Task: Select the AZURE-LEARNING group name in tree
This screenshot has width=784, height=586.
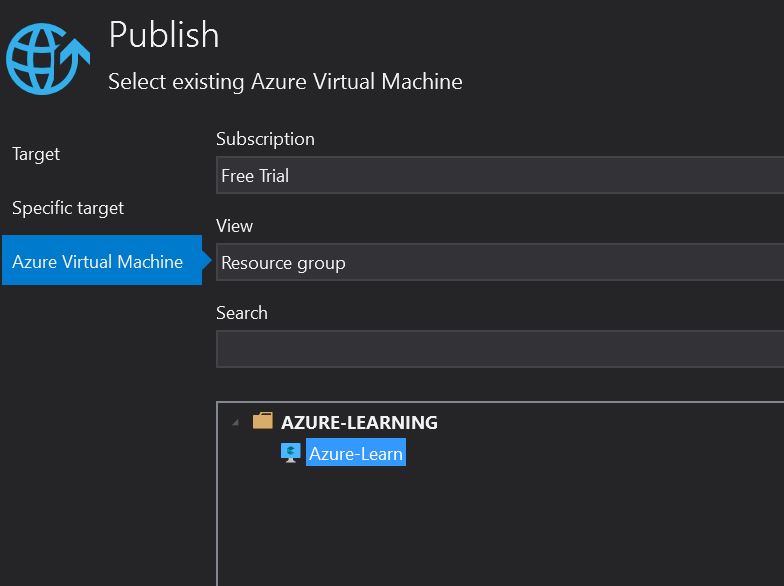Action: [359, 422]
